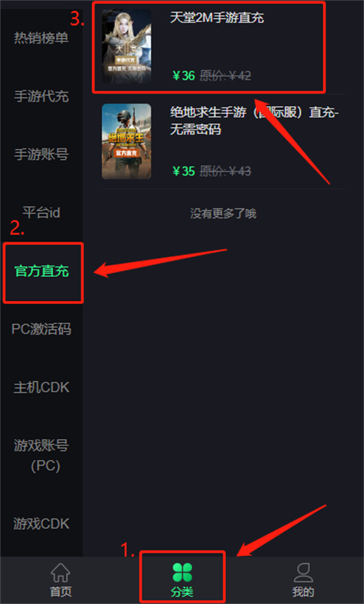Tap the 首页 label in the bottom bar
364x604 pixels.
pyautogui.click(x=61, y=591)
